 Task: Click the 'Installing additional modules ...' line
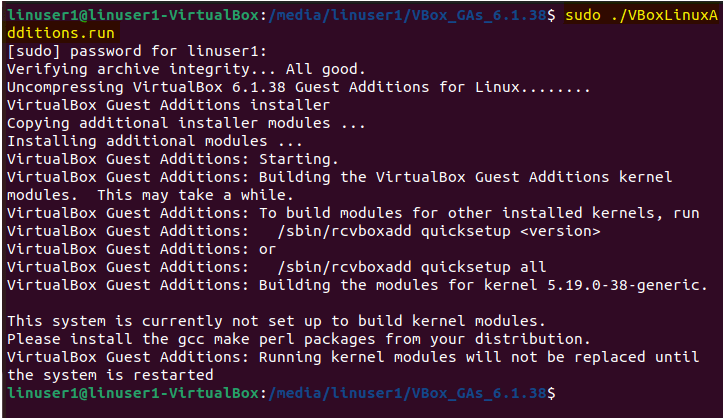coord(155,141)
